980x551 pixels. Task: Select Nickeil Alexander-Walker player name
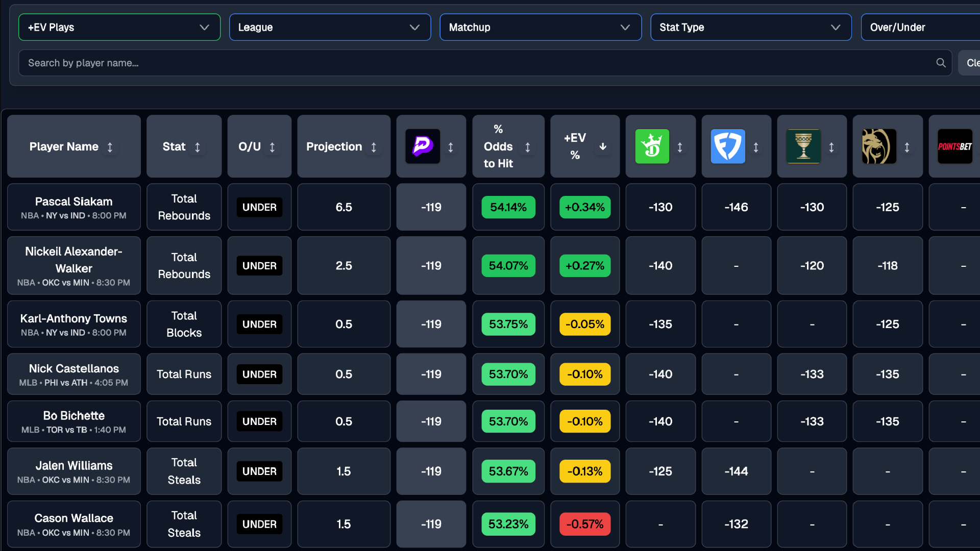[x=73, y=260]
